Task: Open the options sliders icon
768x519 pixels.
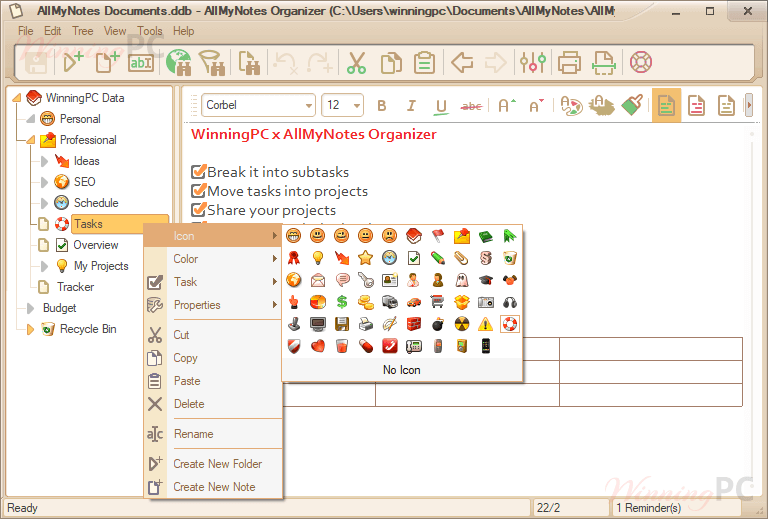Action: click(x=533, y=63)
